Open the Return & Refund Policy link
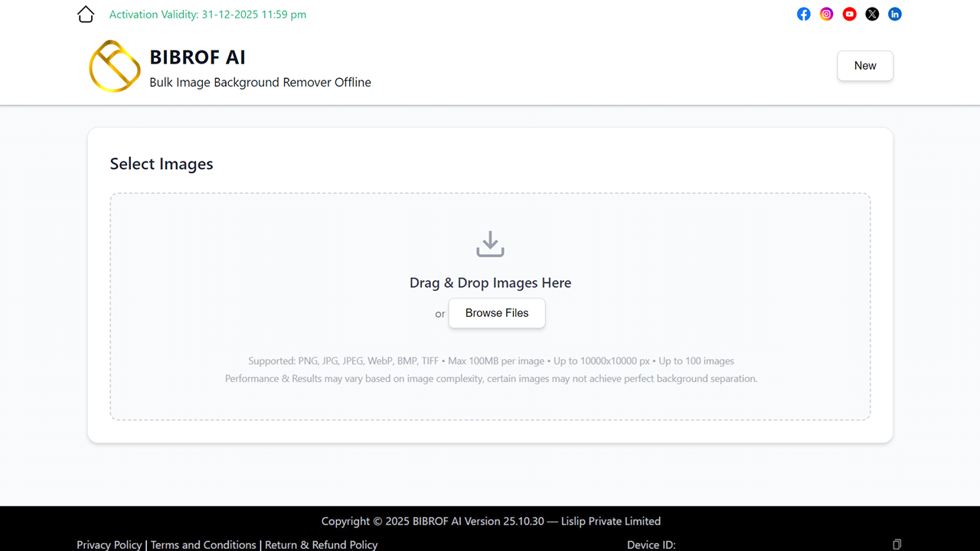Viewport: 980px width, 551px height. (321, 544)
